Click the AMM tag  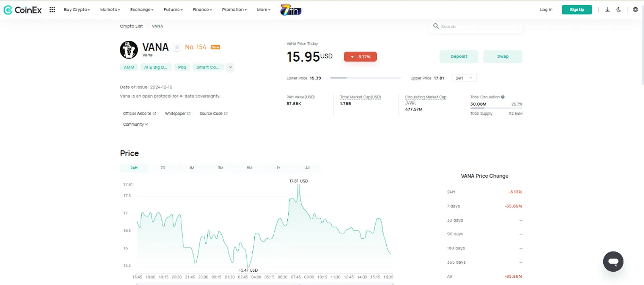(129, 67)
